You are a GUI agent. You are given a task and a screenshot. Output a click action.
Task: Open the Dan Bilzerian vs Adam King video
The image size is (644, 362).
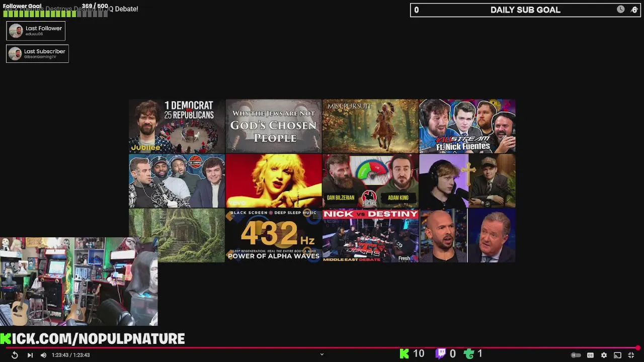pyautogui.click(x=370, y=180)
